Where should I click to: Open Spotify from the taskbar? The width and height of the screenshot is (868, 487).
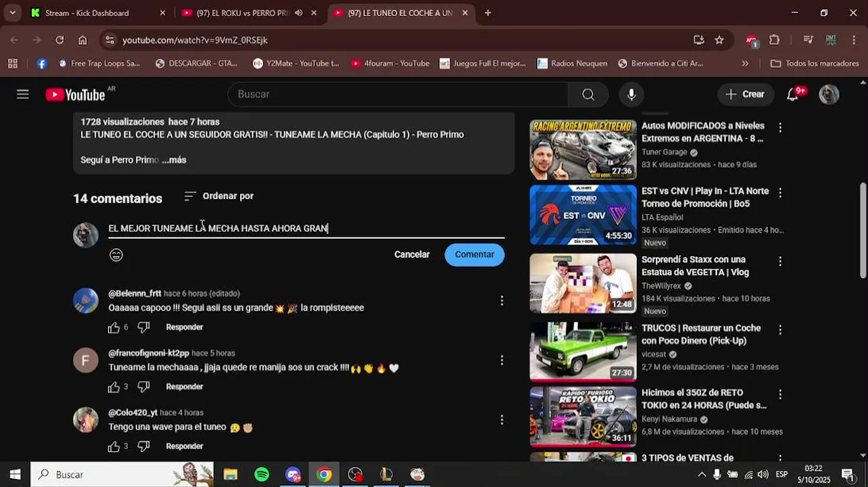point(262,474)
